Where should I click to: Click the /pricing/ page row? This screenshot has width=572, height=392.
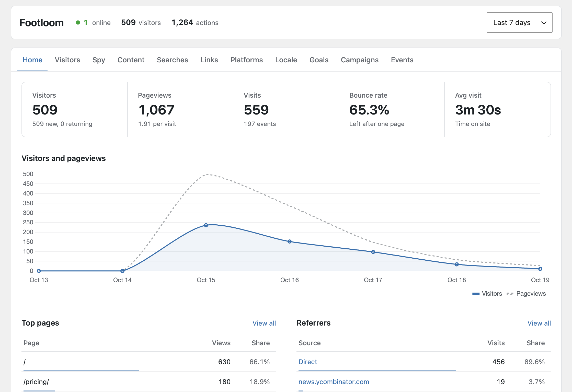(x=149, y=382)
